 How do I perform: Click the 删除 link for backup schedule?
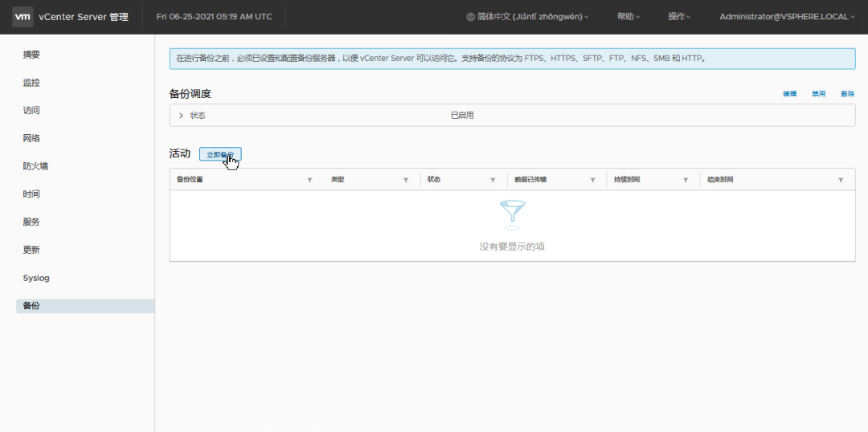pos(847,93)
